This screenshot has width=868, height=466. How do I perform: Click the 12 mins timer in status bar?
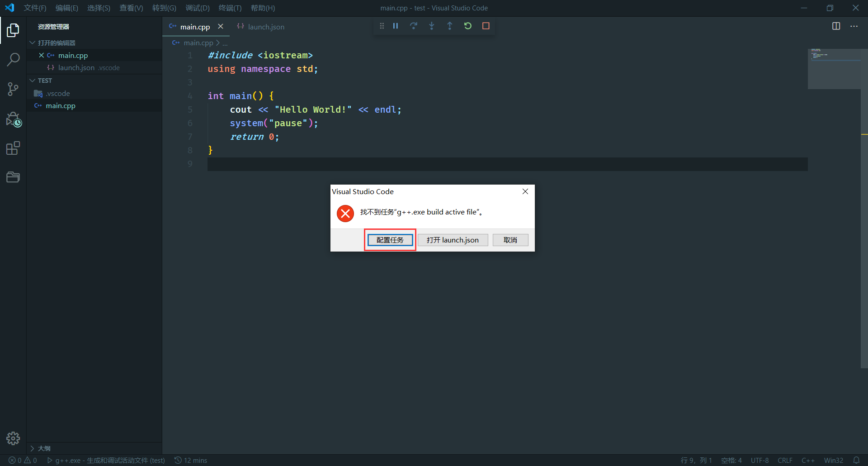click(191, 460)
